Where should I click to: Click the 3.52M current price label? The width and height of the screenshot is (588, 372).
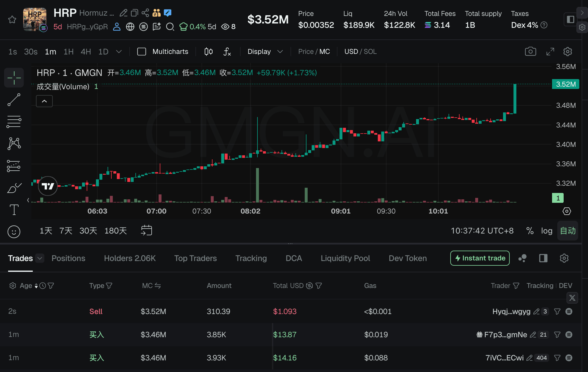(x=565, y=84)
